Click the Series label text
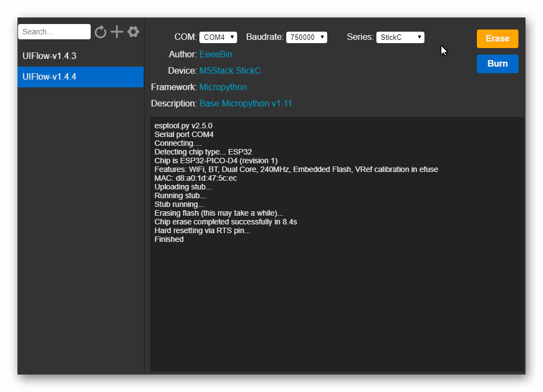 coord(360,37)
